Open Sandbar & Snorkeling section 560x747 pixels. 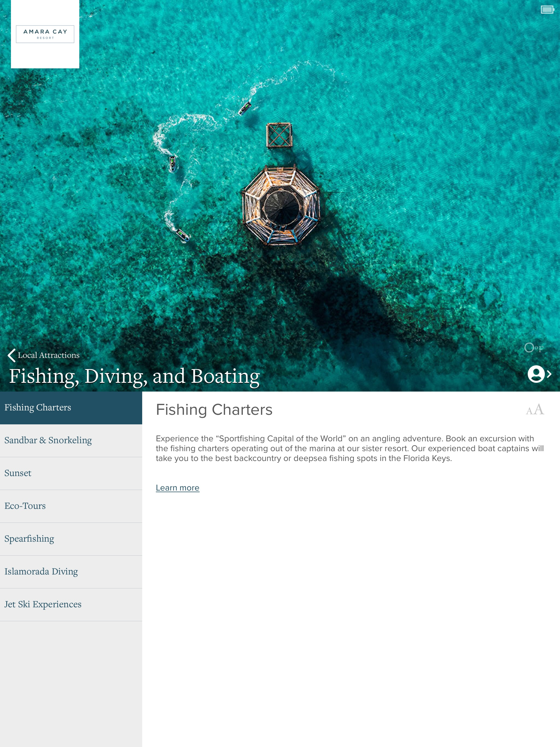(x=71, y=440)
